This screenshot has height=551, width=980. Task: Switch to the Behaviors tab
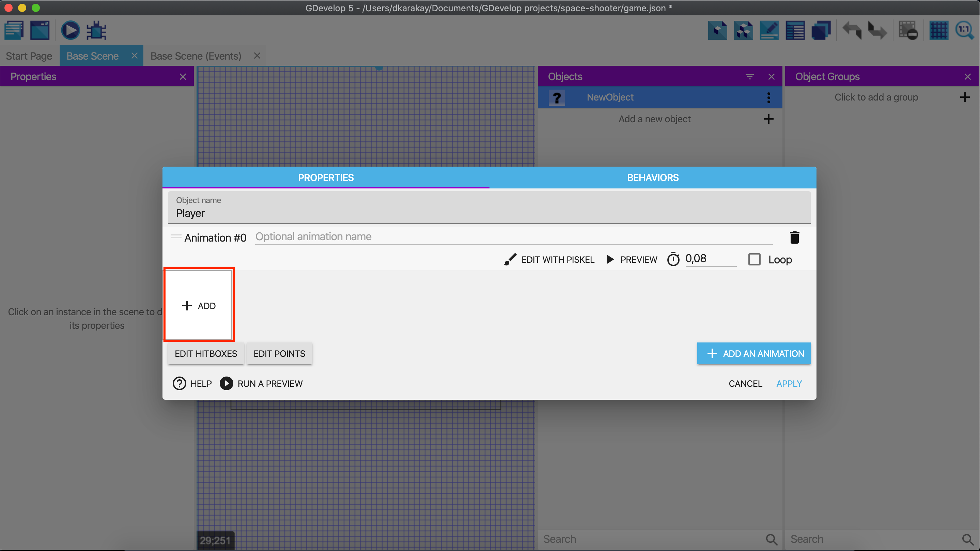(x=652, y=178)
